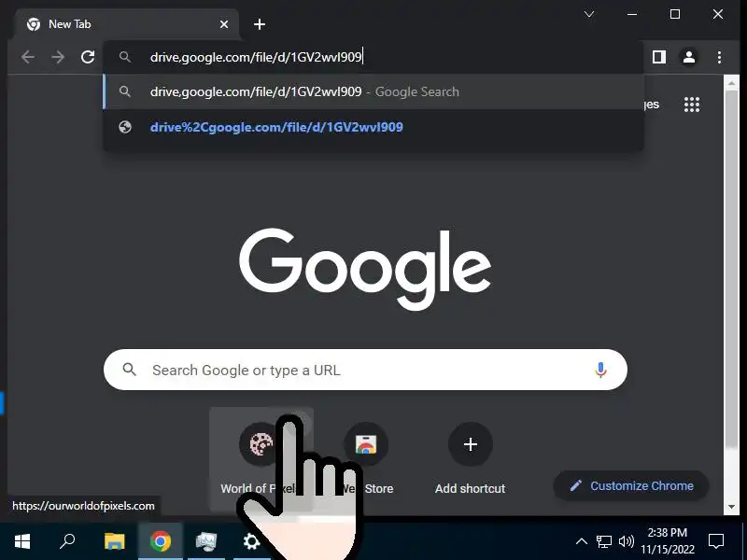Image resolution: width=747 pixels, height=560 pixels.
Task: Click the address bar URL text
Action: [256, 57]
